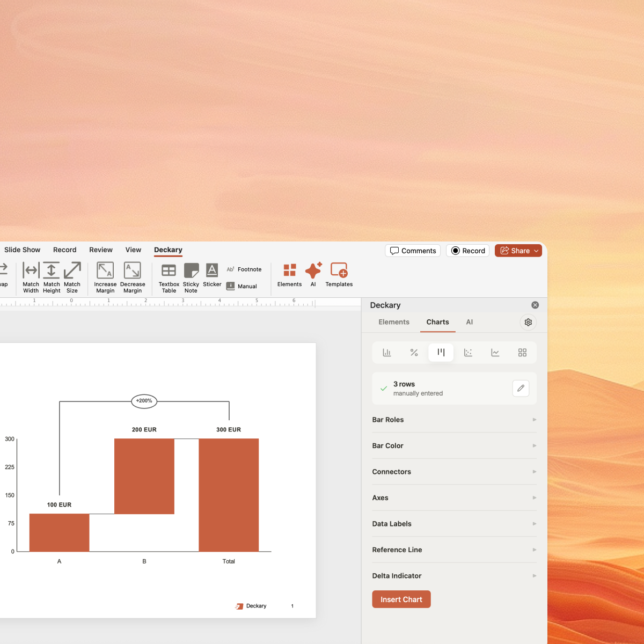Open the chart gallery grid icon
644x644 pixels.
[x=522, y=353]
